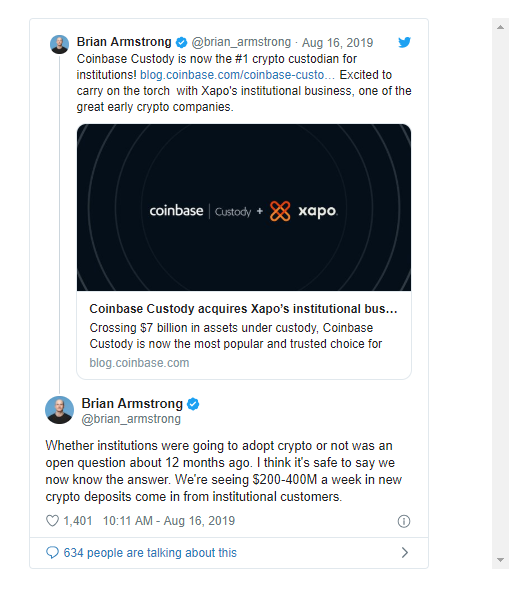Click the 1,401 likes count
The height and width of the screenshot is (593, 523).
[78, 521]
